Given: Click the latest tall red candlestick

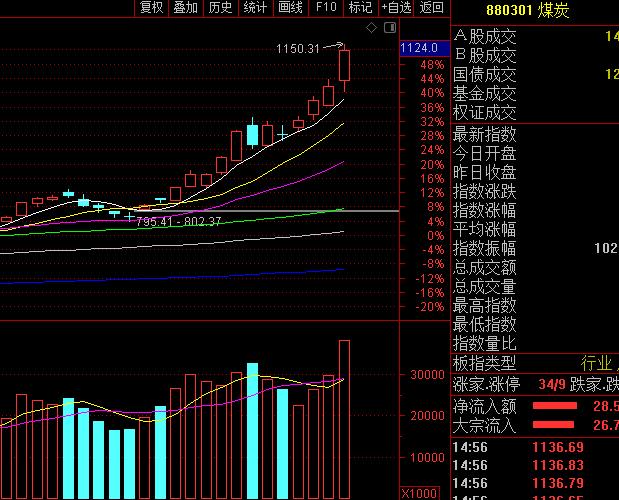Looking at the screenshot, I should [344, 66].
